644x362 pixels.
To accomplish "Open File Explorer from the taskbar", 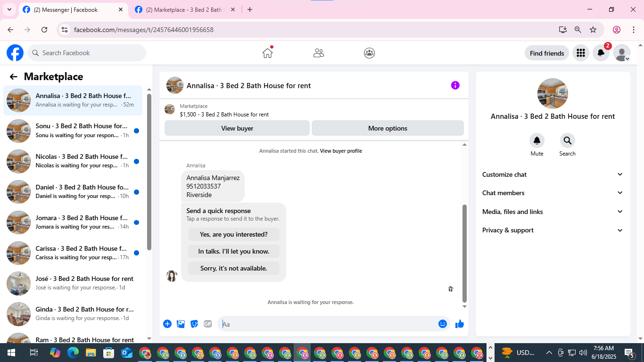I will (x=91, y=353).
